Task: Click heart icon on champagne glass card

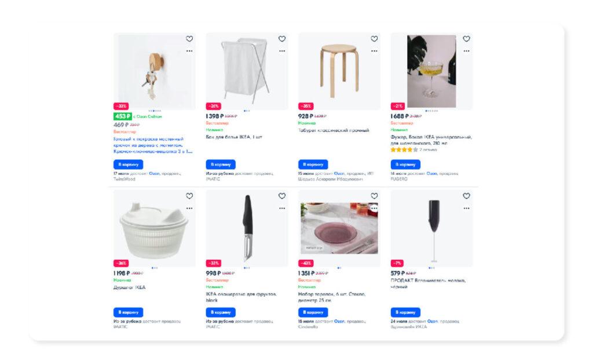Action: click(x=467, y=39)
